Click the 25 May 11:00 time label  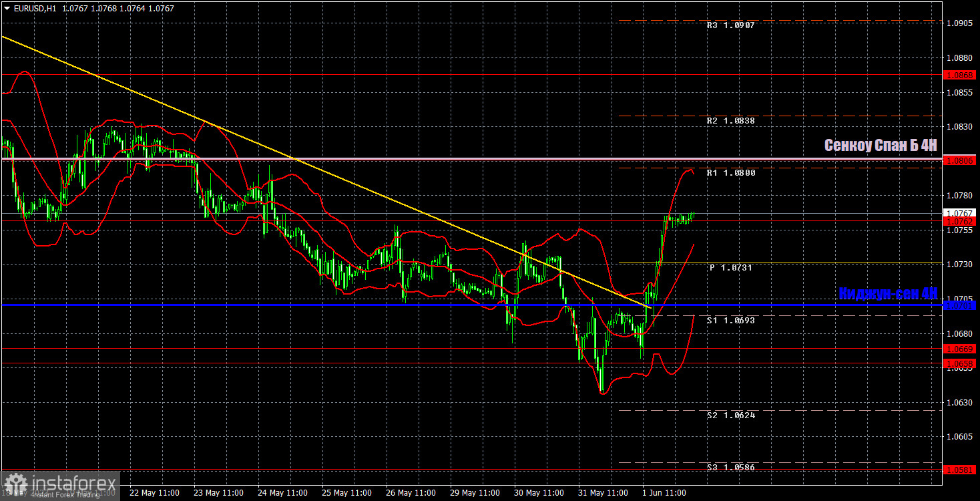tap(346, 493)
